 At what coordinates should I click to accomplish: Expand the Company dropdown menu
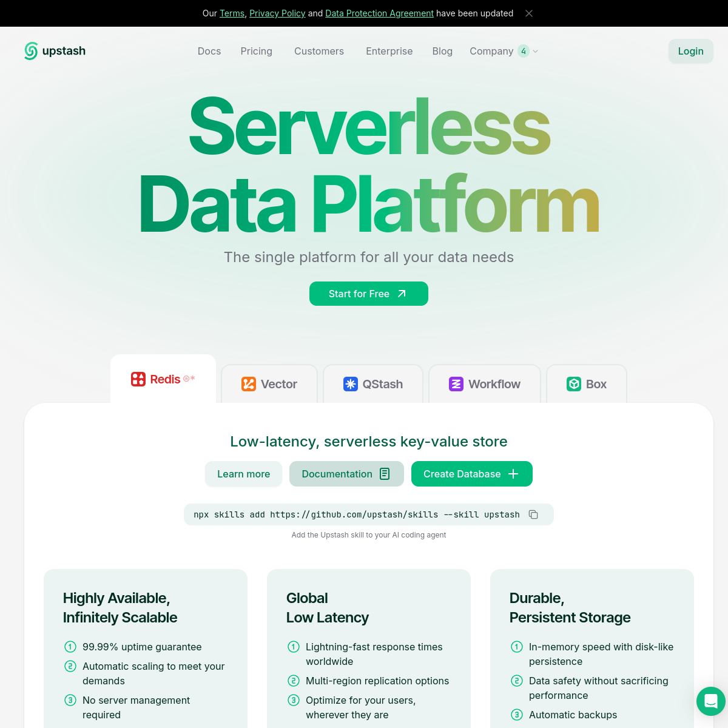tap(504, 51)
